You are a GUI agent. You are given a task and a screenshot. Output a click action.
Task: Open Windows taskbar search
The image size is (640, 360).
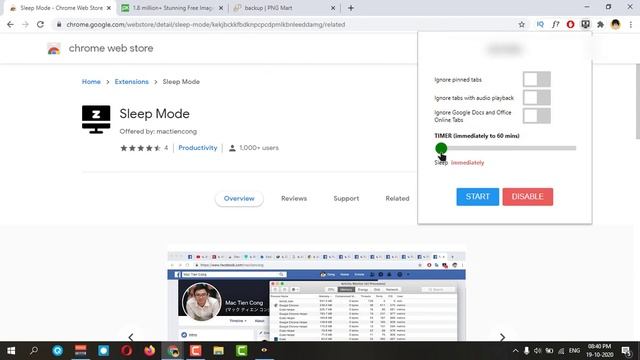[x=34, y=351]
